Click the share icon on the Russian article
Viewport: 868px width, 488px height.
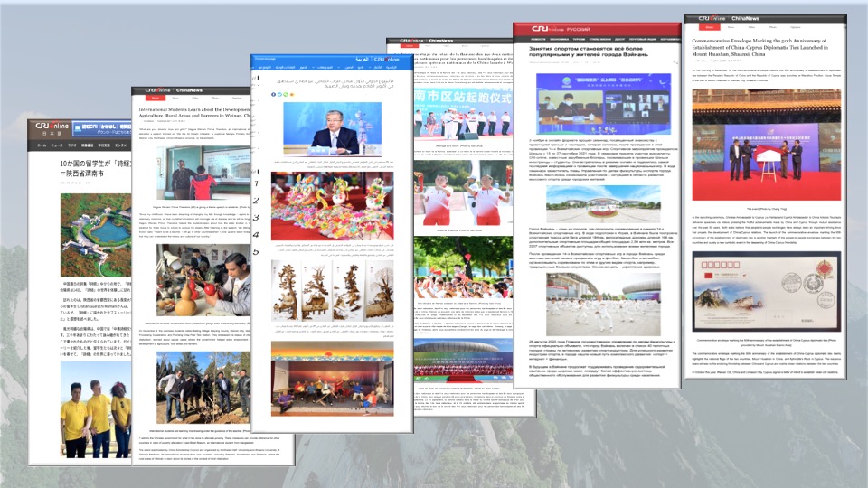675,62
